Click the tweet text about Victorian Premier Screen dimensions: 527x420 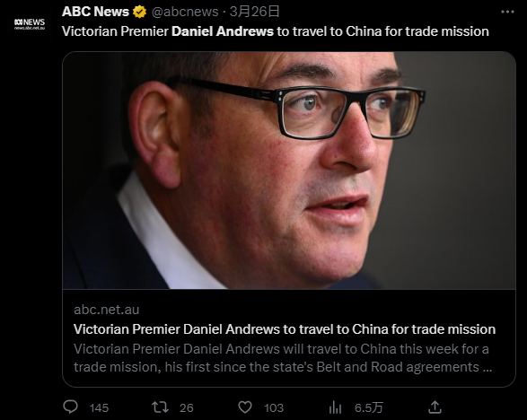point(276,31)
